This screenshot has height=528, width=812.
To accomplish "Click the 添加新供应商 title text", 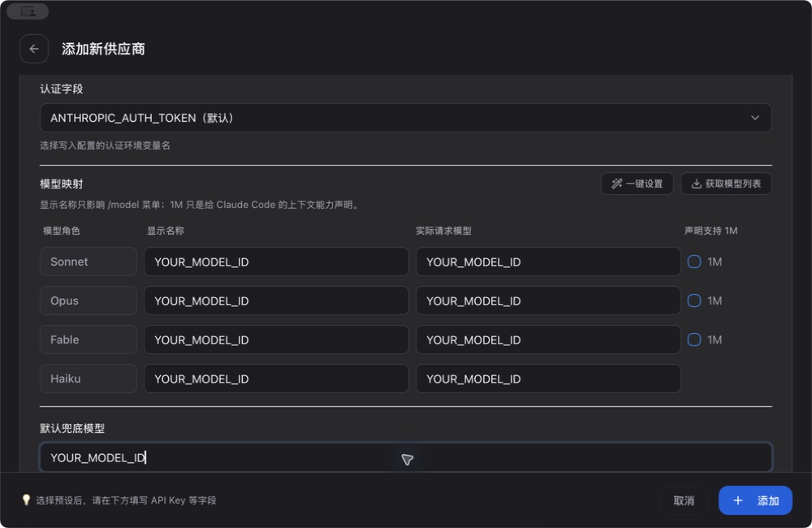I will (x=103, y=49).
